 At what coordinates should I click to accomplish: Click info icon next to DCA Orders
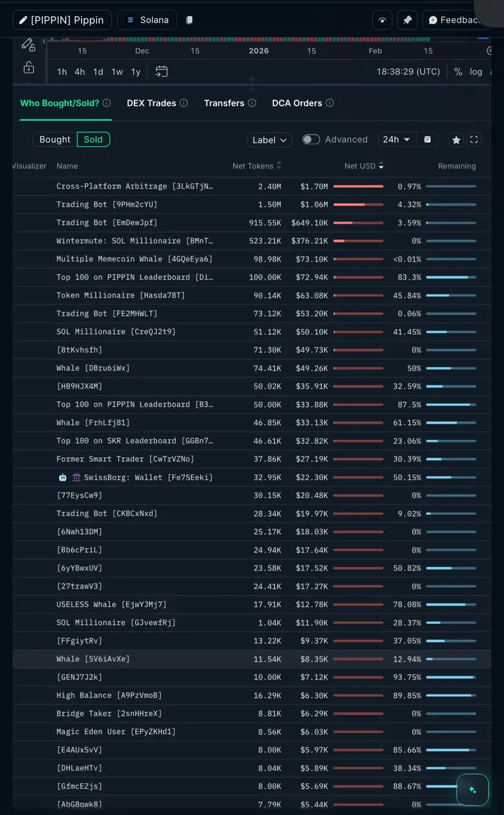(x=330, y=103)
